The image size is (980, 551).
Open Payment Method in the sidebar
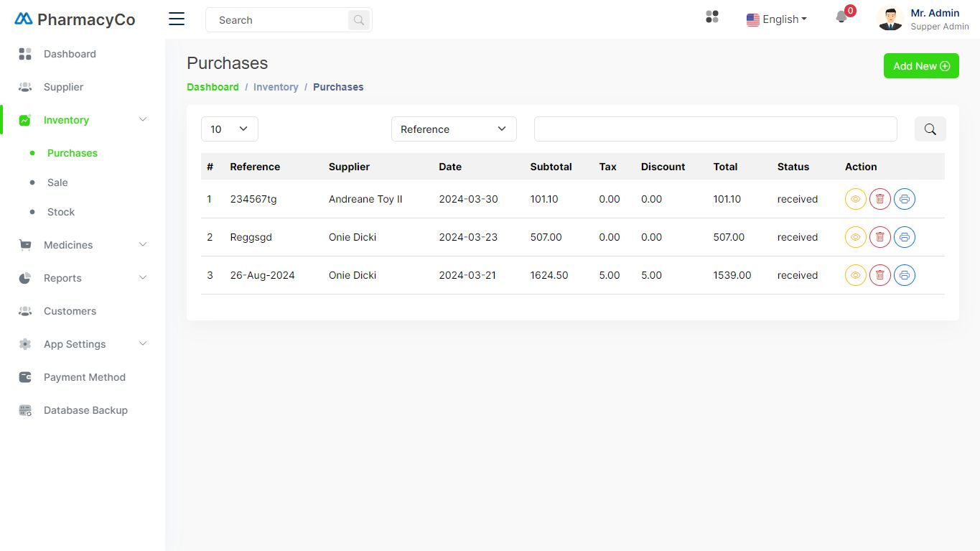tap(85, 377)
